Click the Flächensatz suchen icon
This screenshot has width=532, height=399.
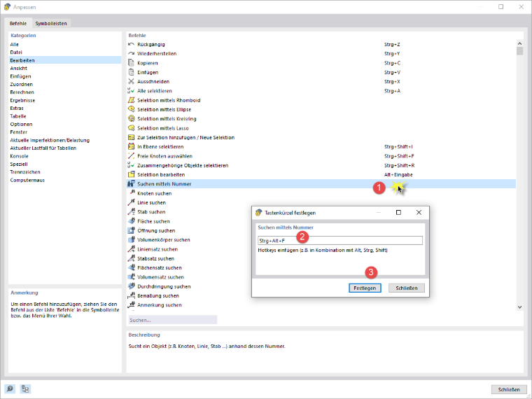132,267
